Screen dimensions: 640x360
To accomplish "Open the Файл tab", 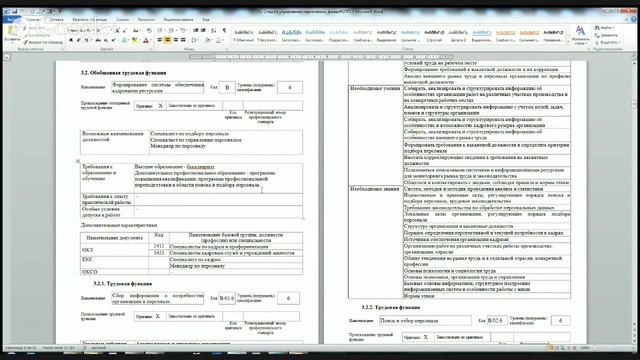I will [11, 20].
